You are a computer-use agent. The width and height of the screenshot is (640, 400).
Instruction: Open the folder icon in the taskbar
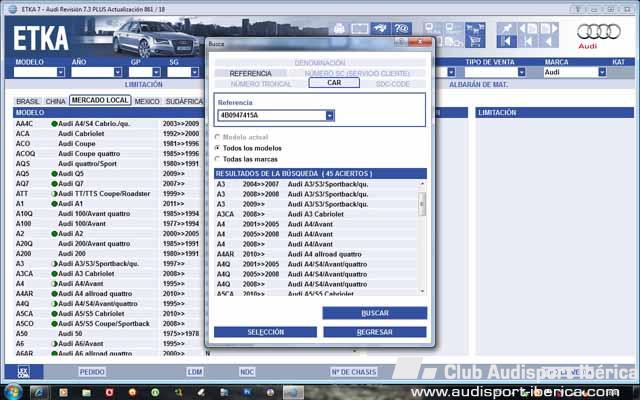tap(86, 392)
